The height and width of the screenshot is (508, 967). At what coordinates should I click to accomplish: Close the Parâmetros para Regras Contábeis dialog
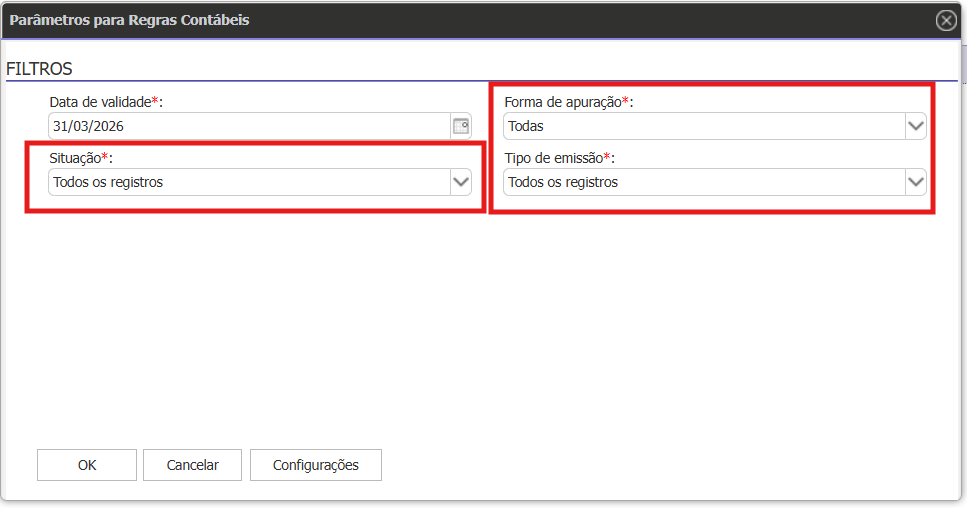pos(945,20)
